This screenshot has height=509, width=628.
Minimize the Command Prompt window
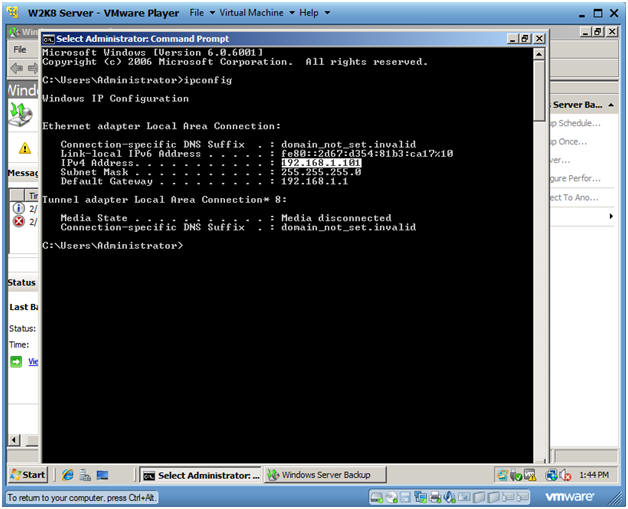tap(513, 38)
